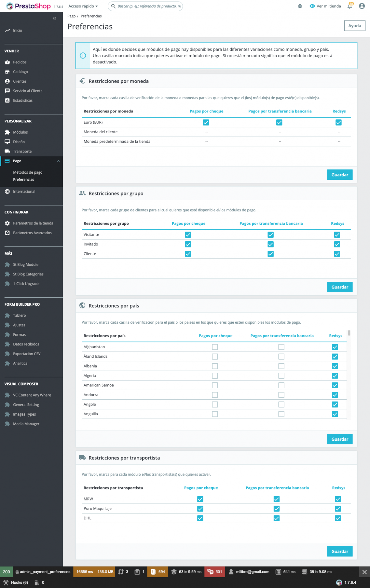Close the debug toolbar with the X
The width and height of the screenshot is (370, 588).
364,572
